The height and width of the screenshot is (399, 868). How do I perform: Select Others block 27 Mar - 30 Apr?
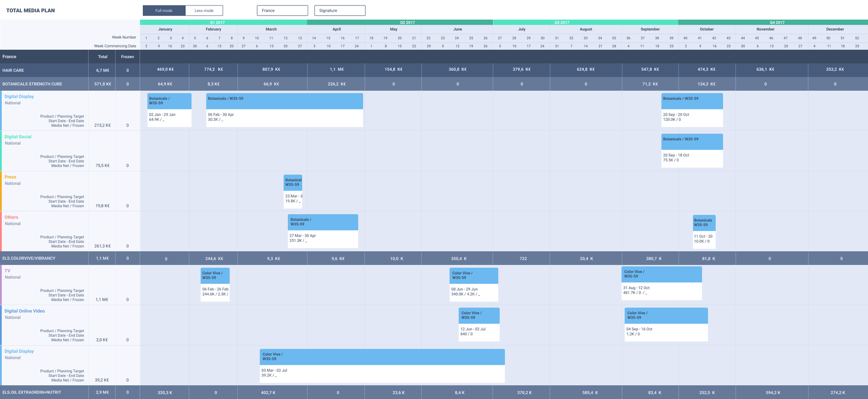[323, 231]
